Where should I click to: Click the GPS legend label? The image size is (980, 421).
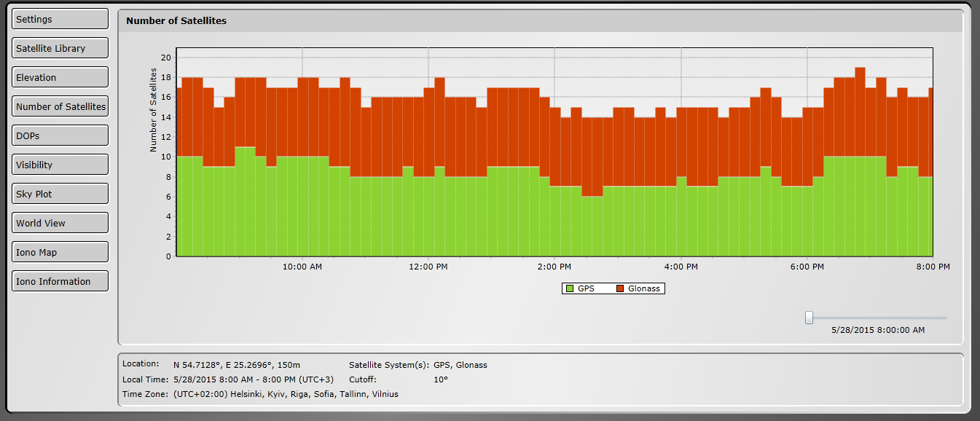tap(586, 288)
